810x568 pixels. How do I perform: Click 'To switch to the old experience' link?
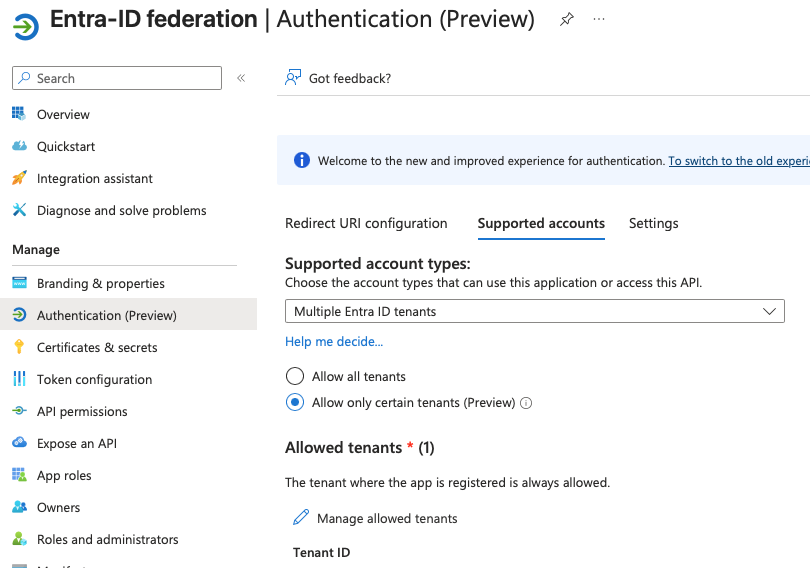(739, 161)
